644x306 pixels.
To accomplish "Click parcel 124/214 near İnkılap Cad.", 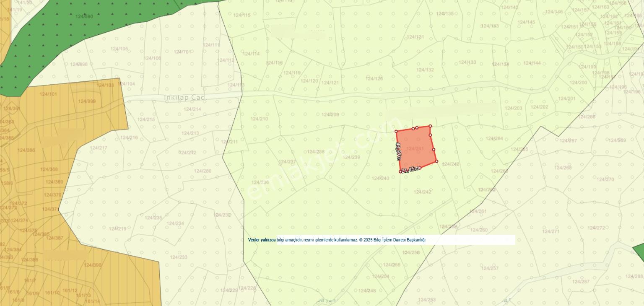I will point(192,109).
